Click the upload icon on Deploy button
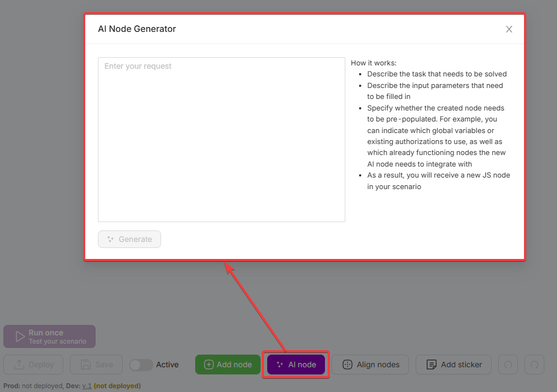 (19, 365)
